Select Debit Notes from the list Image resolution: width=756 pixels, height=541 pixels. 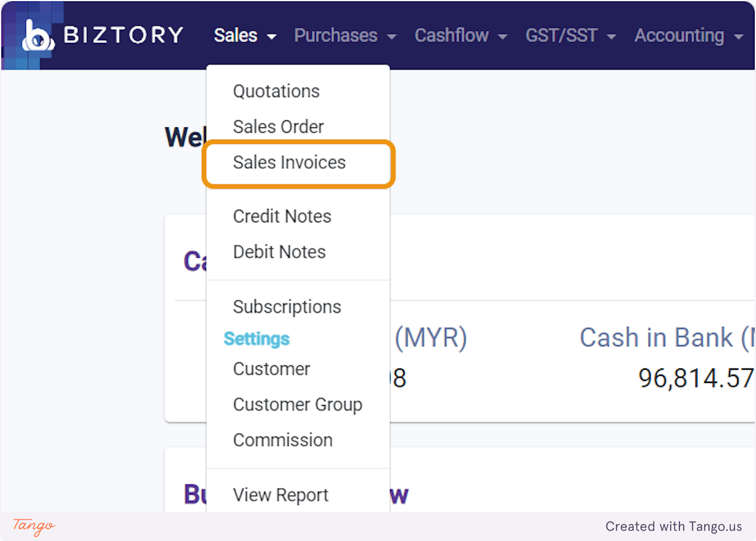279,251
